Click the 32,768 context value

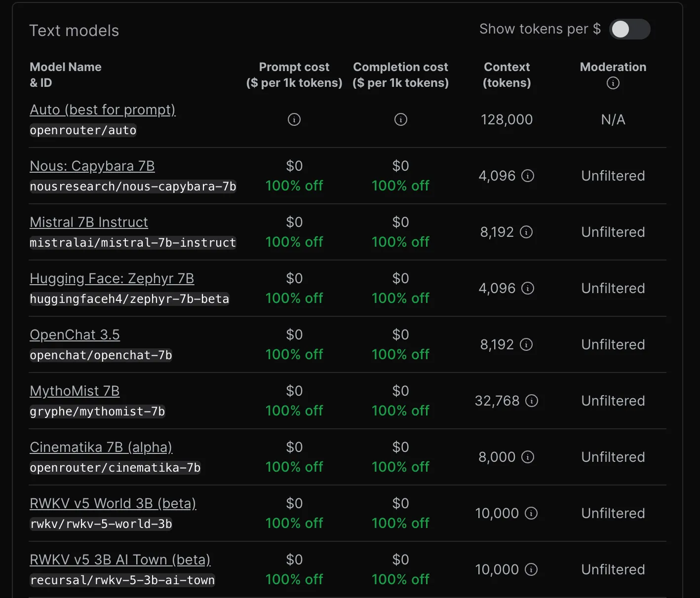pos(497,401)
